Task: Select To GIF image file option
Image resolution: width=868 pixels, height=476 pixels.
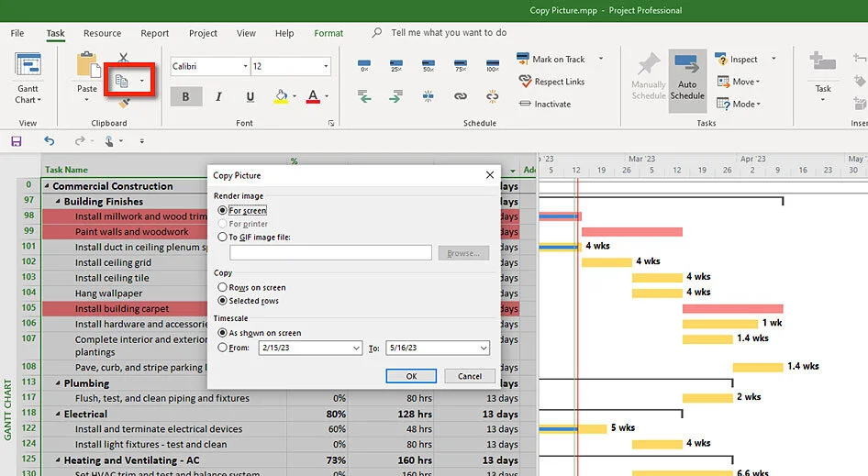Action: click(222, 237)
